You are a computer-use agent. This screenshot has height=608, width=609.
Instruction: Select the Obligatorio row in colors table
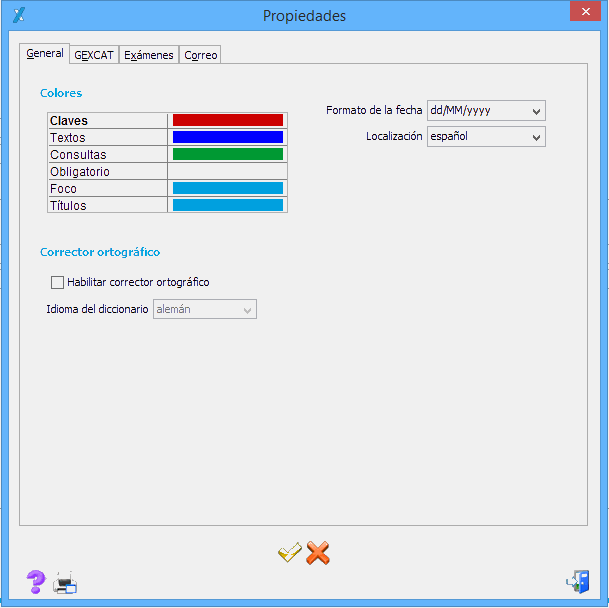[x=107, y=172]
